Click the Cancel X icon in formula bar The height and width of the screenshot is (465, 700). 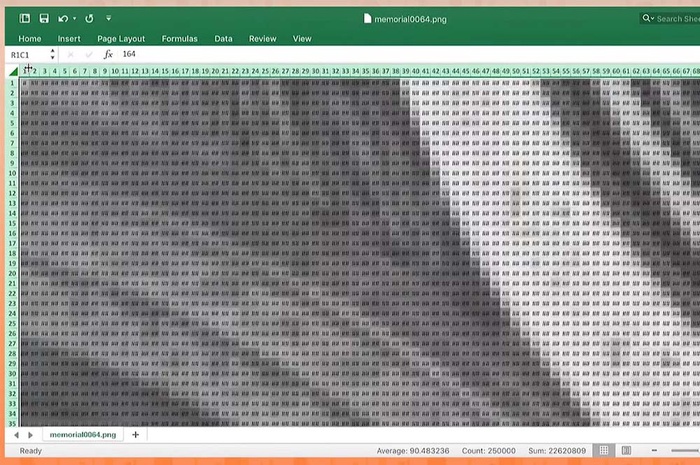pyautogui.click(x=71, y=54)
